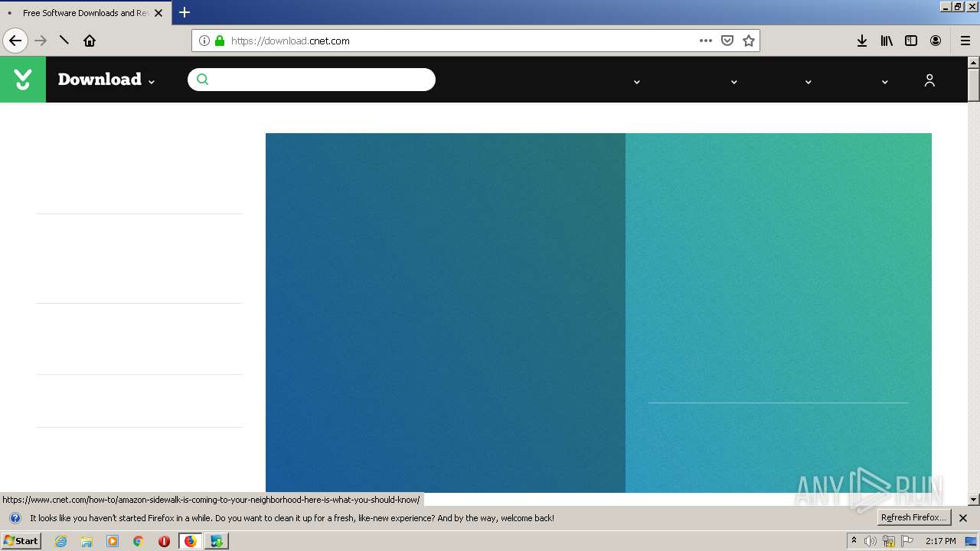The image size is (980, 551).
Task: Open the Windows Start menu
Action: click(x=21, y=540)
